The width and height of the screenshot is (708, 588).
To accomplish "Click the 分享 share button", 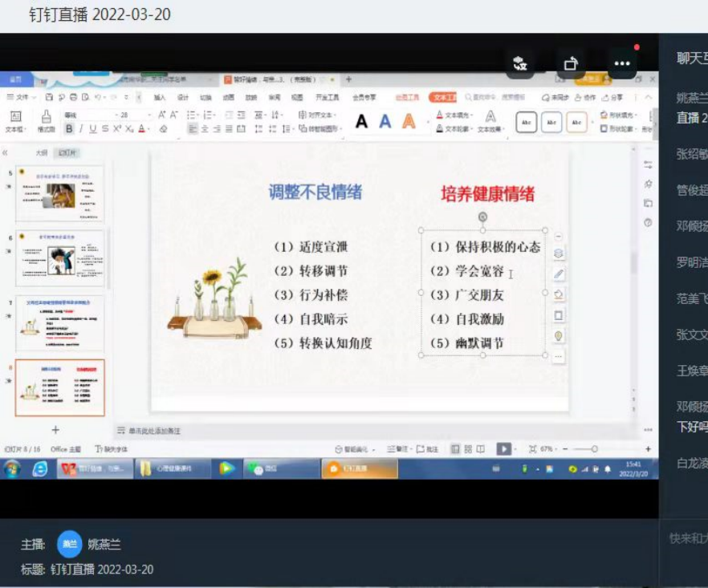I will coord(613,98).
